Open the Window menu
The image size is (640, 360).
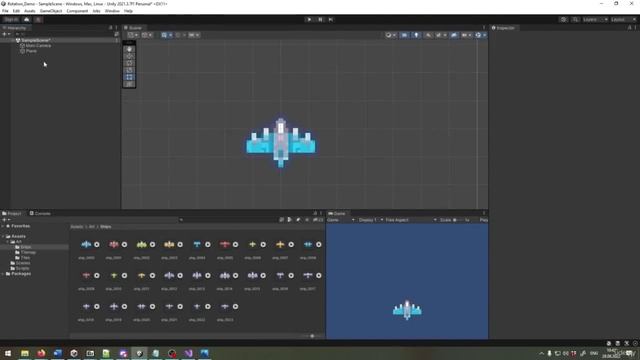[x=112, y=11]
